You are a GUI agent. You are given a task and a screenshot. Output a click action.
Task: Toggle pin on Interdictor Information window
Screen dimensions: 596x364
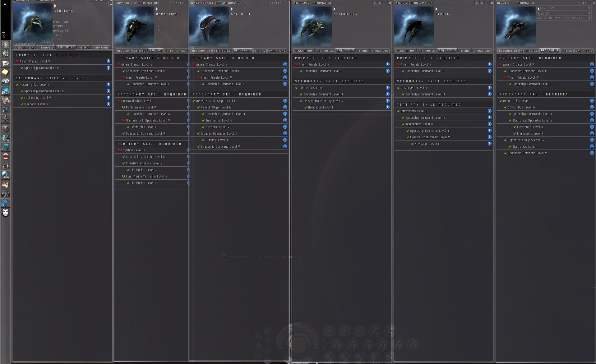coord(482,3)
